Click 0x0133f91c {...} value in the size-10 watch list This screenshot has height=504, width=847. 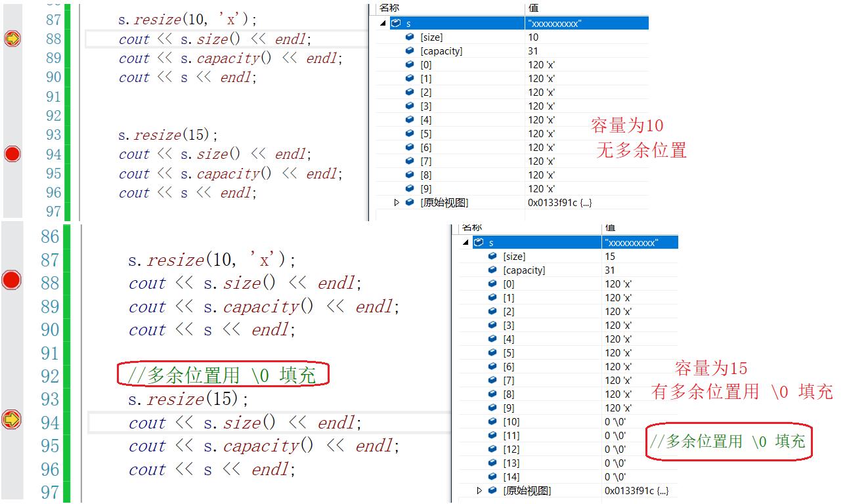(559, 203)
